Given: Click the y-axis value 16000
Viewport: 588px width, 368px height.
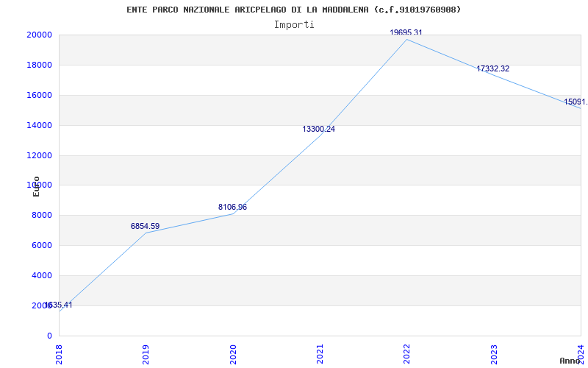Looking at the screenshot, I should [x=39, y=95].
